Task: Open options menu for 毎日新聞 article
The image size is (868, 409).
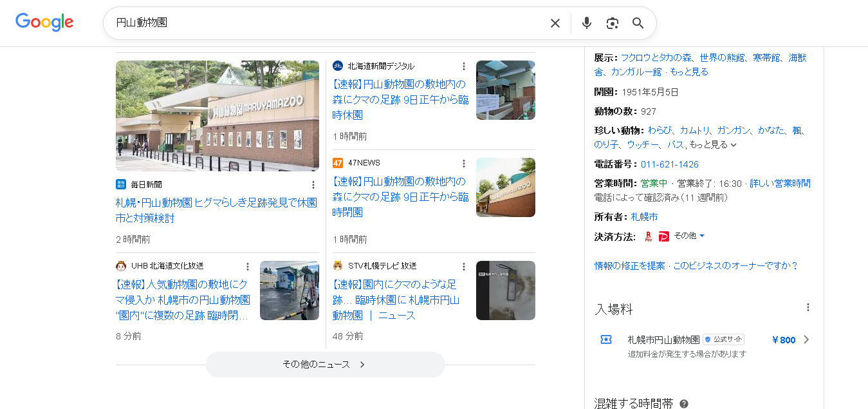Action: pyautogui.click(x=313, y=185)
